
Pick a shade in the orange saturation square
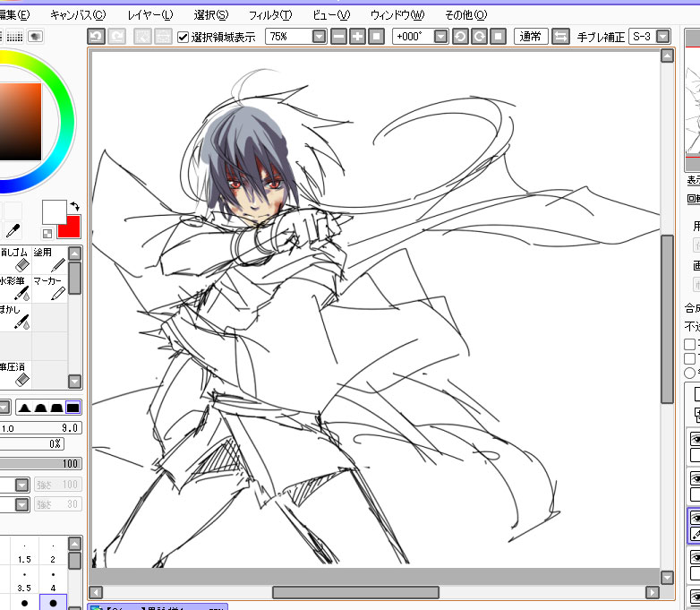coord(20,122)
